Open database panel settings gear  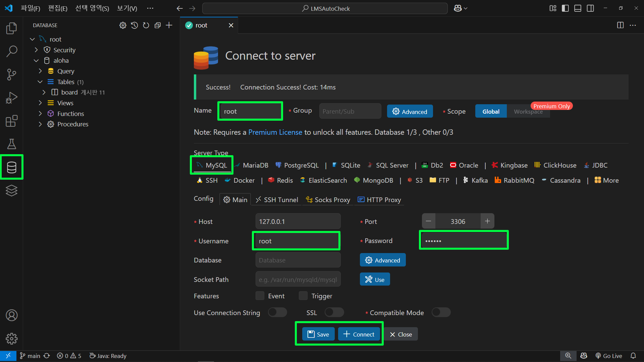[x=123, y=25]
